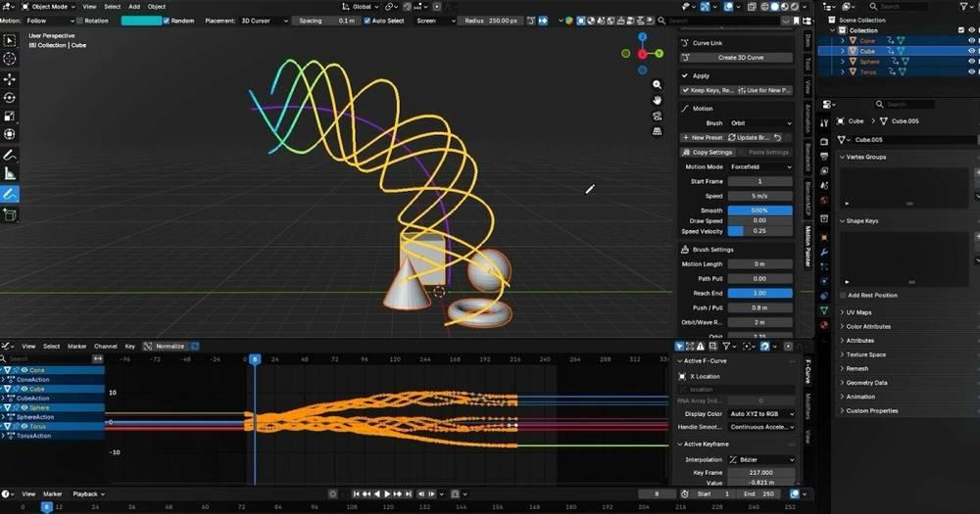The image size is (980, 514).
Task: Open the Object Mode dropdown
Action: (49, 6)
